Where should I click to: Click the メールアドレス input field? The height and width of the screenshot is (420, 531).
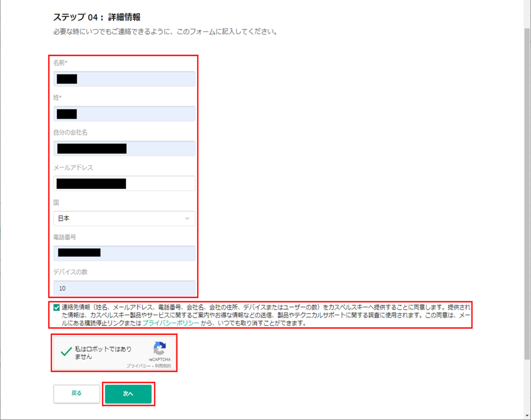tap(124, 183)
